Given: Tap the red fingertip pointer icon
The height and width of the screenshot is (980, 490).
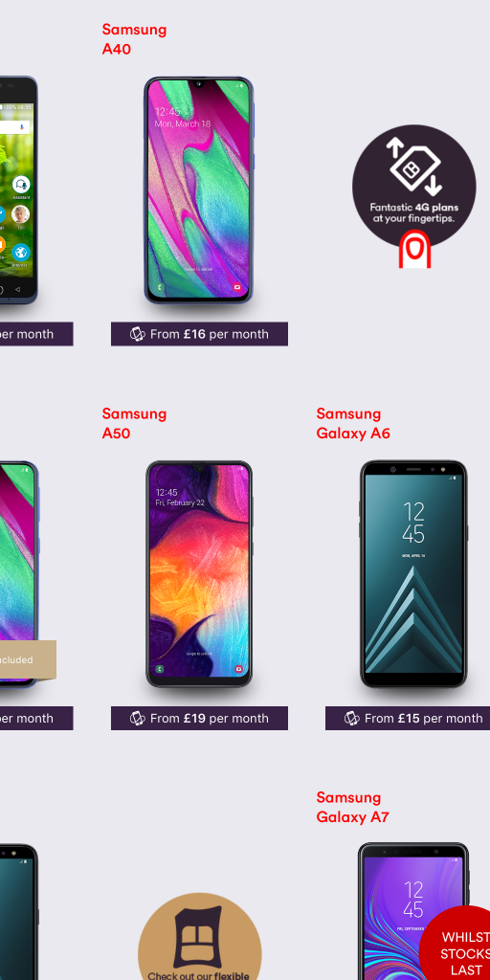Looking at the screenshot, I should click(415, 250).
